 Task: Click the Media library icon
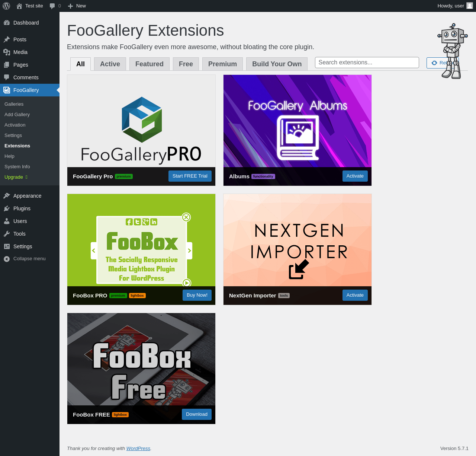pyautogui.click(x=7, y=52)
